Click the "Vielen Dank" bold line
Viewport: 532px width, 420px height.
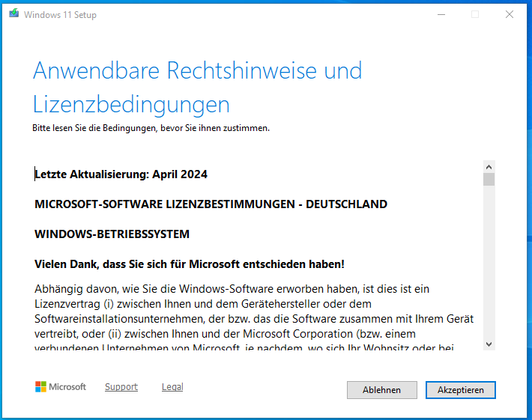[x=189, y=264]
